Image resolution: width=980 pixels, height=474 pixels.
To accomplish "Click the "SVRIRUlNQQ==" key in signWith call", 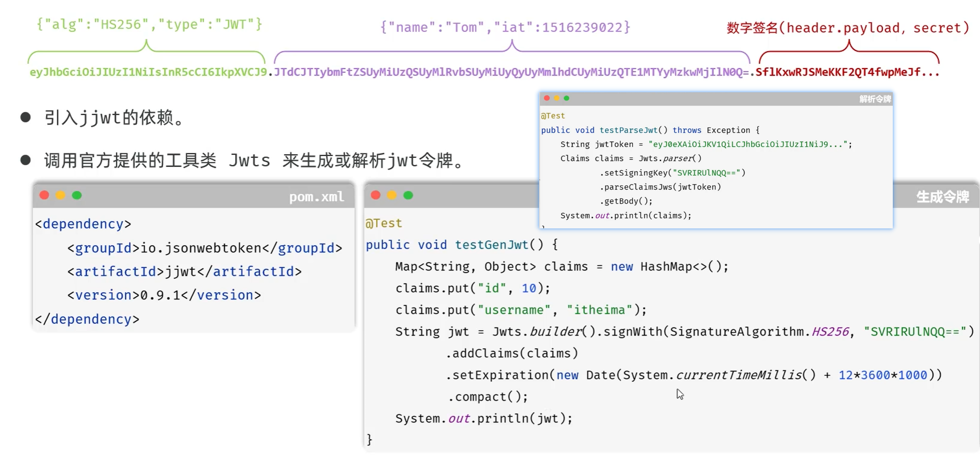I will (x=915, y=332).
